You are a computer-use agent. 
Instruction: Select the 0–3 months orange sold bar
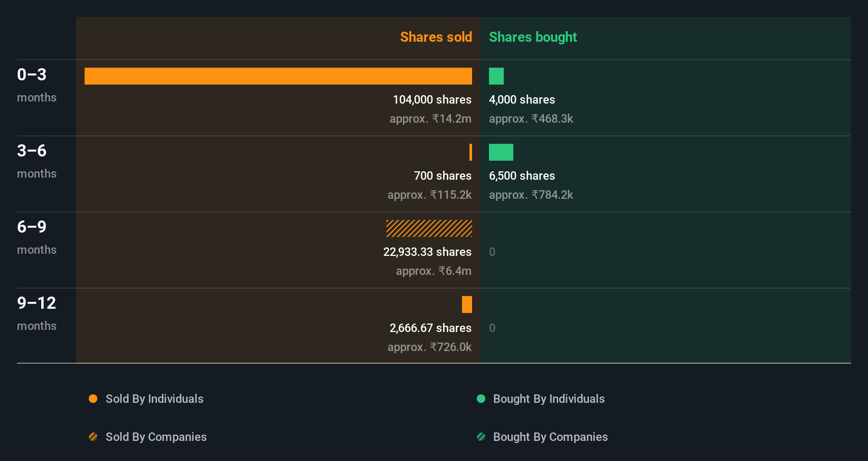[x=278, y=76]
